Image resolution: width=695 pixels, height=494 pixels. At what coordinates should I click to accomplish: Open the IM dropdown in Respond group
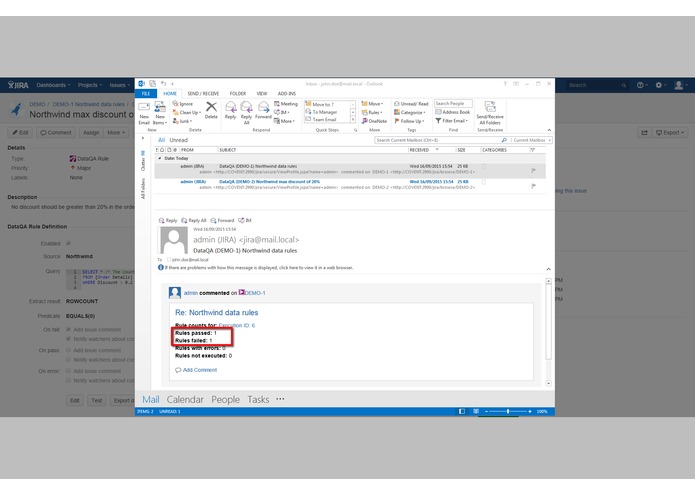coord(281,113)
